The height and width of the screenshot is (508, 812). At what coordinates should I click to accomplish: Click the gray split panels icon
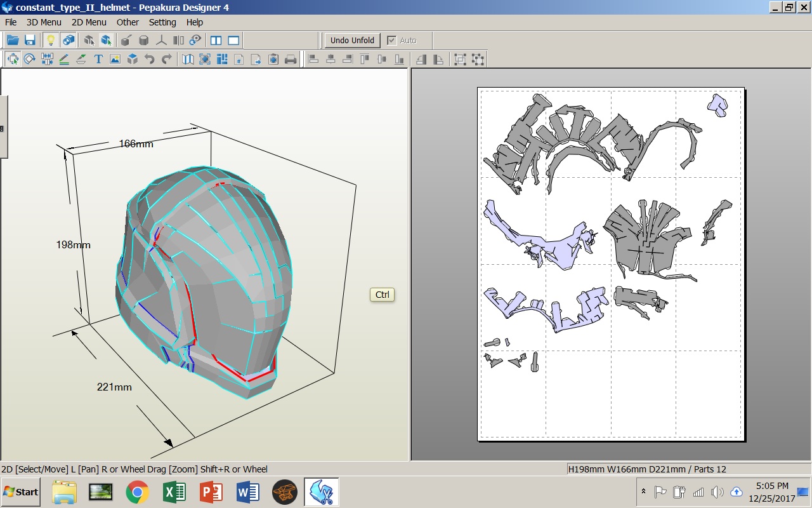[x=178, y=40]
